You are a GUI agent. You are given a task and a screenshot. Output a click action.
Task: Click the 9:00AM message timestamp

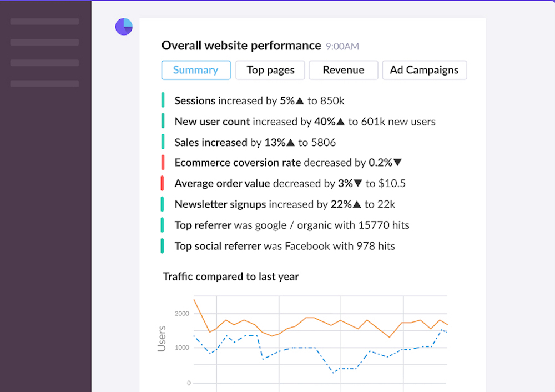[x=342, y=47]
